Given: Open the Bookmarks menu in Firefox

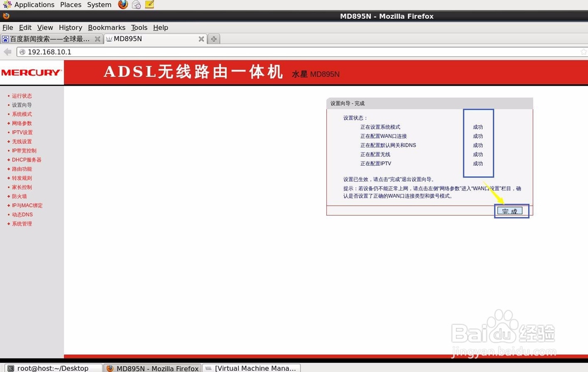Looking at the screenshot, I should click(x=106, y=27).
